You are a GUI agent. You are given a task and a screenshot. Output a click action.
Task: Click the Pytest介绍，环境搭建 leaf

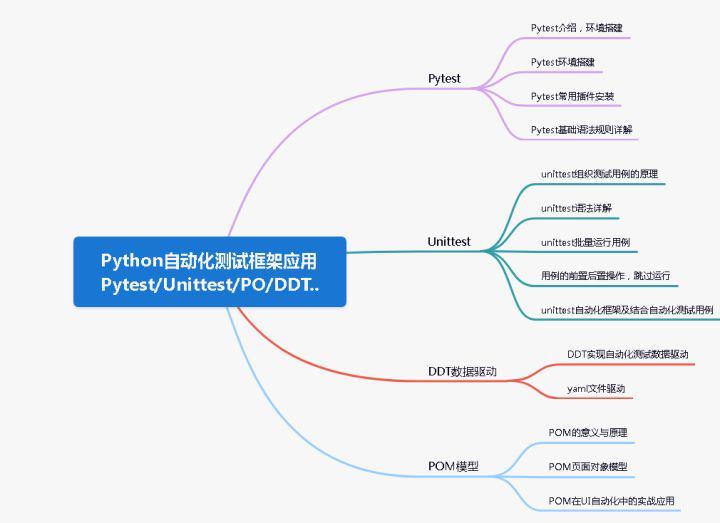pyautogui.click(x=577, y=28)
